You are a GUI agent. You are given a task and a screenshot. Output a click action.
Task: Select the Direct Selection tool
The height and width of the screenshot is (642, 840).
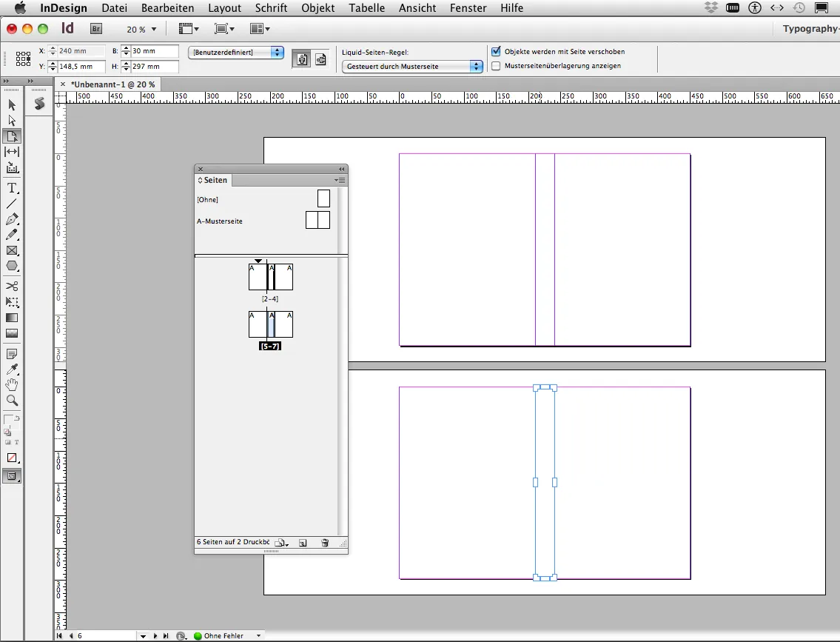11,120
